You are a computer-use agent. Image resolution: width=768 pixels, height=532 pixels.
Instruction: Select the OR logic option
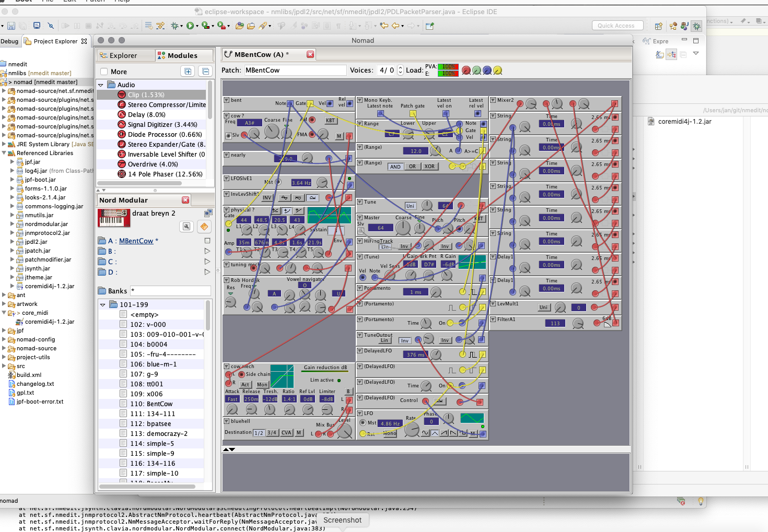coord(412,167)
